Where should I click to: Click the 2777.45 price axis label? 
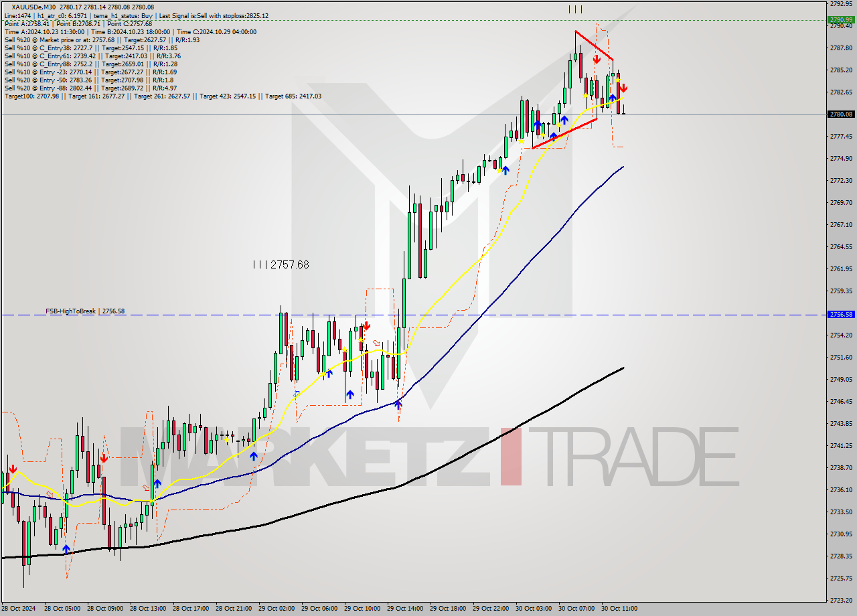(841, 137)
